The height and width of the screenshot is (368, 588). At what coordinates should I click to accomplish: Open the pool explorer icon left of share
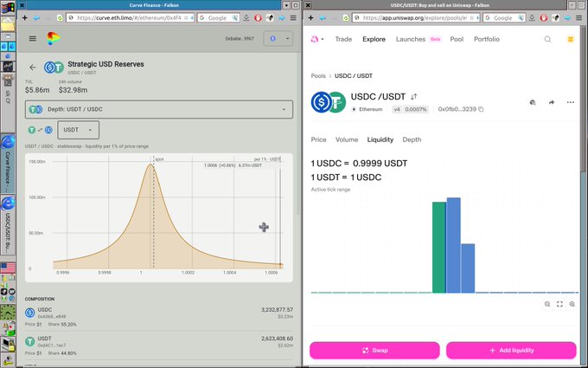point(533,102)
